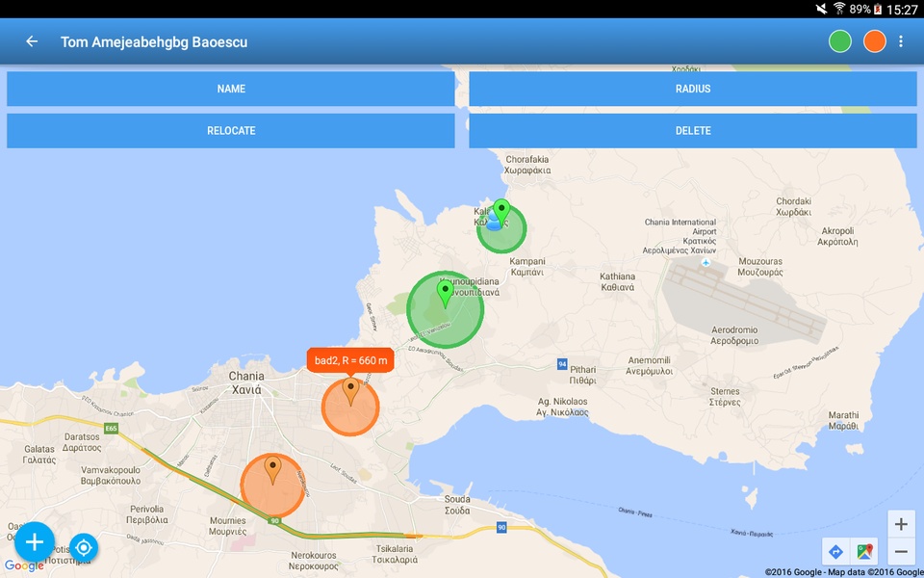Tap the 'bad2, R = 660 m' info bubble
924x578 pixels.
[350, 360]
